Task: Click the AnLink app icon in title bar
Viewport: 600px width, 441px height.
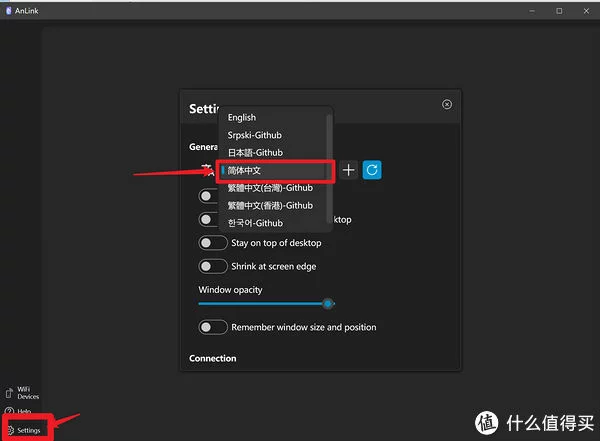Action: point(8,11)
